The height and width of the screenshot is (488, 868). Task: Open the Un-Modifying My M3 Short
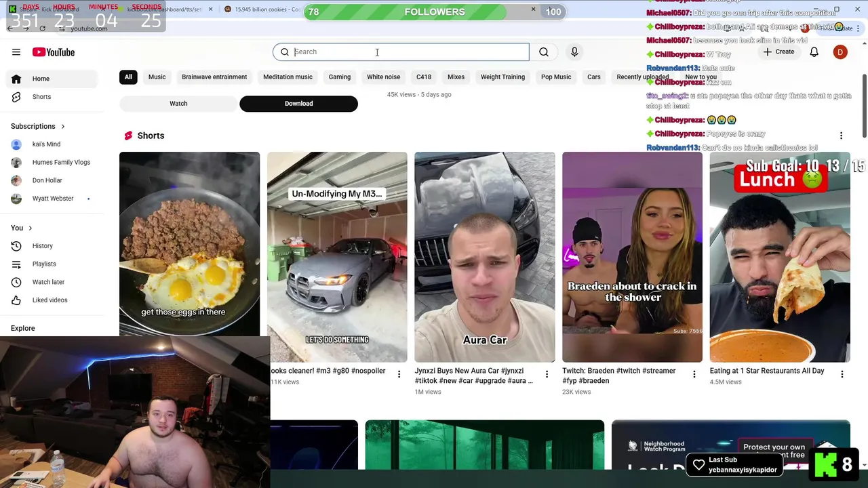pos(337,257)
